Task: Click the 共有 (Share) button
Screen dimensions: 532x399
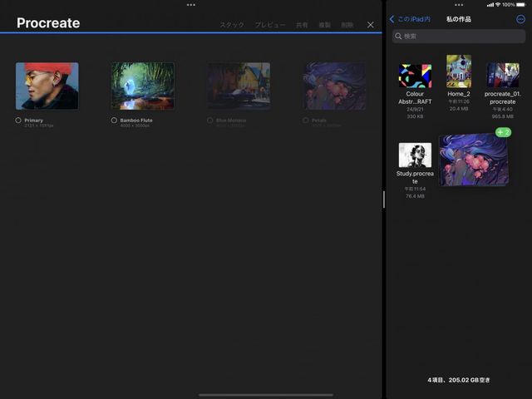Action: point(302,25)
